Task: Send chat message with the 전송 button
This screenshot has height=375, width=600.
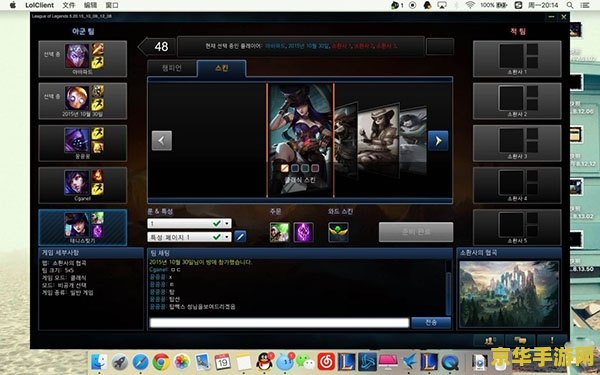Action: pos(431,323)
